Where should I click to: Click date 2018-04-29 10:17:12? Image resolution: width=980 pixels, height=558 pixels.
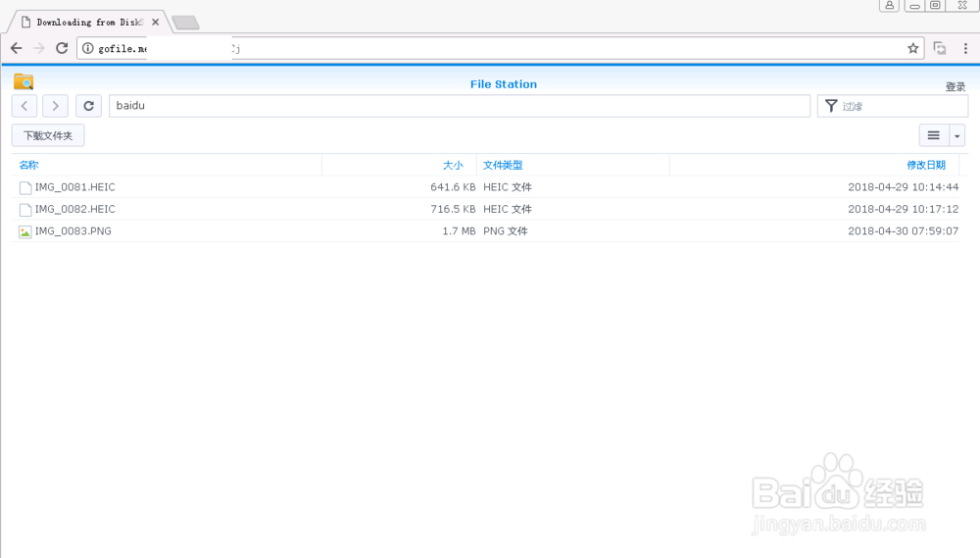[904, 209]
